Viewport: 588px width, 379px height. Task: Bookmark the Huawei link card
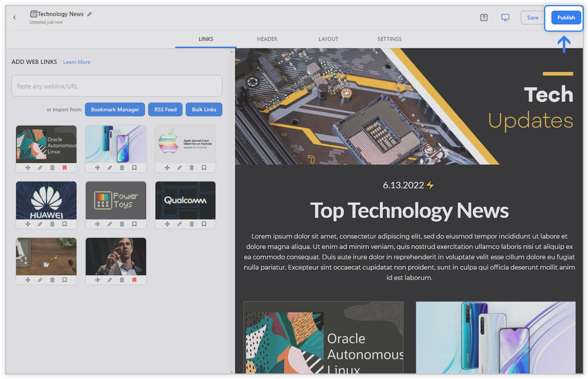(65, 224)
